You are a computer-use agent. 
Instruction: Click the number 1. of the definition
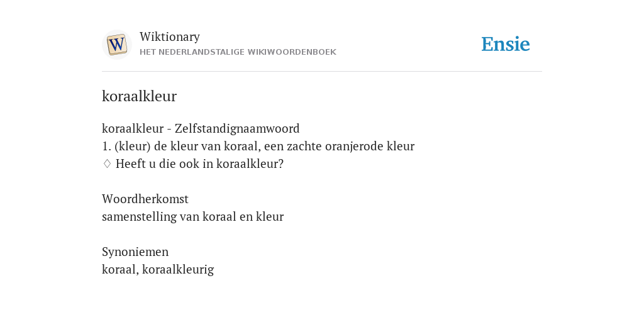click(x=106, y=146)
